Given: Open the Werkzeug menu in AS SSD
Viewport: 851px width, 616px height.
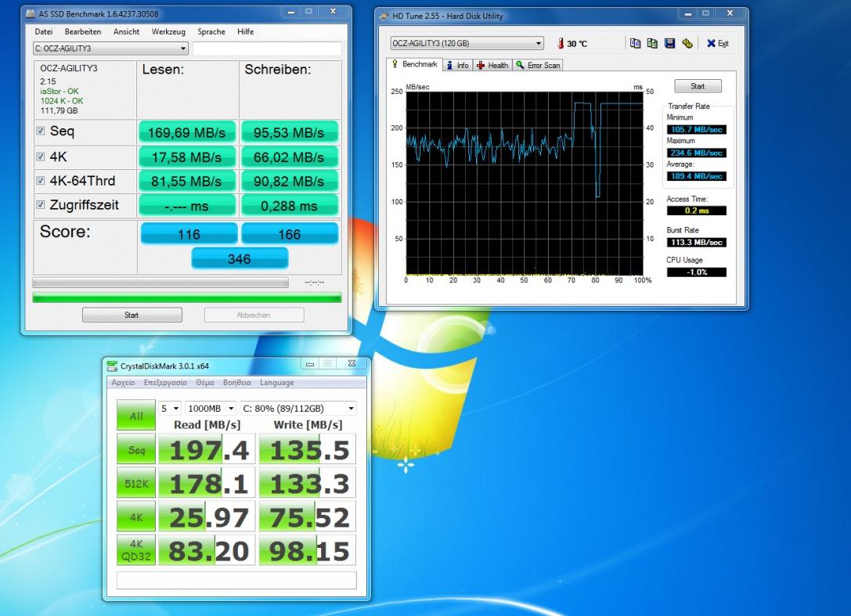Looking at the screenshot, I should [x=168, y=32].
